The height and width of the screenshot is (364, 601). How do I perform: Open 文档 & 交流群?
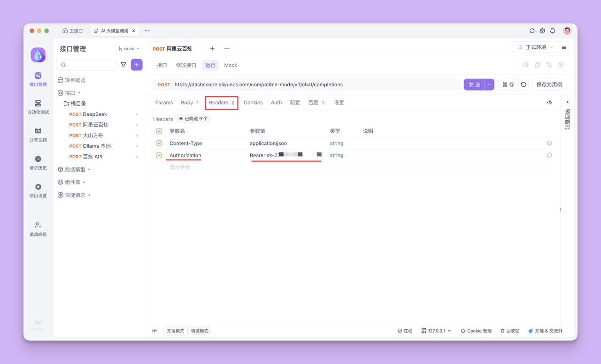(546, 331)
